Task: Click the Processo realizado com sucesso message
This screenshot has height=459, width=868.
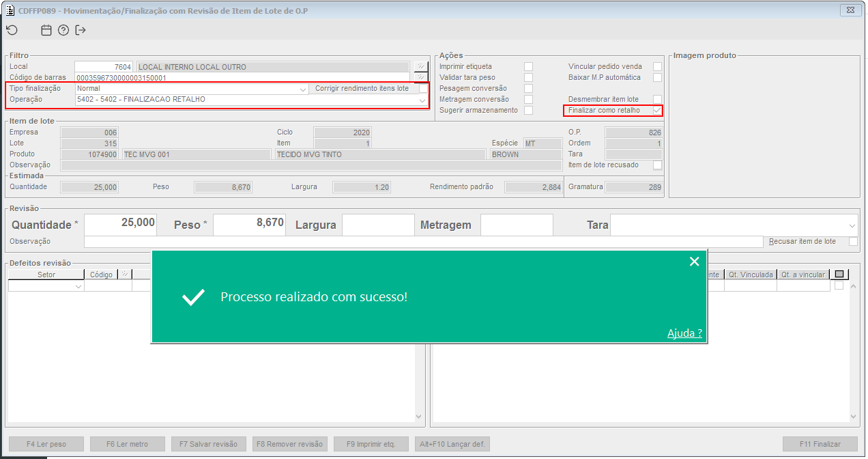Action: pyautogui.click(x=314, y=297)
